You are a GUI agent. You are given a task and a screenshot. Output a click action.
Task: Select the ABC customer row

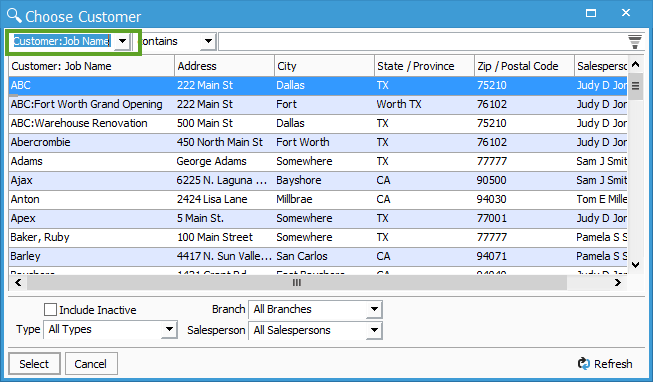click(318, 85)
